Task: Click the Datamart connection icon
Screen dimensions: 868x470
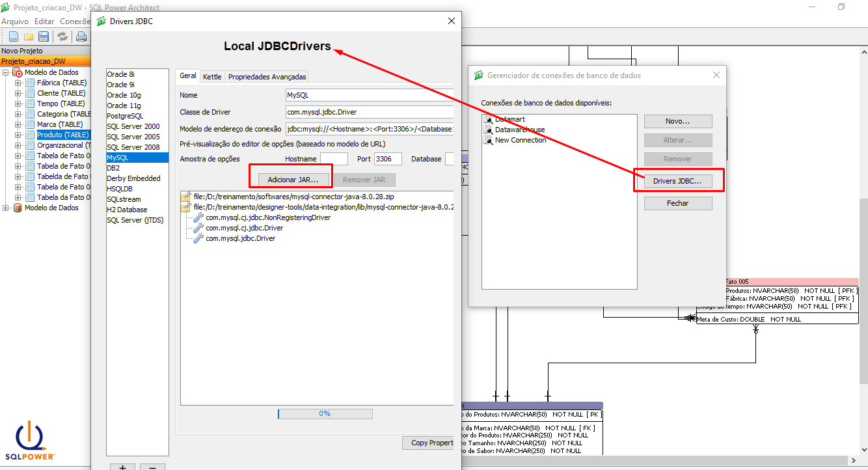Action: [x=489, y=120]
